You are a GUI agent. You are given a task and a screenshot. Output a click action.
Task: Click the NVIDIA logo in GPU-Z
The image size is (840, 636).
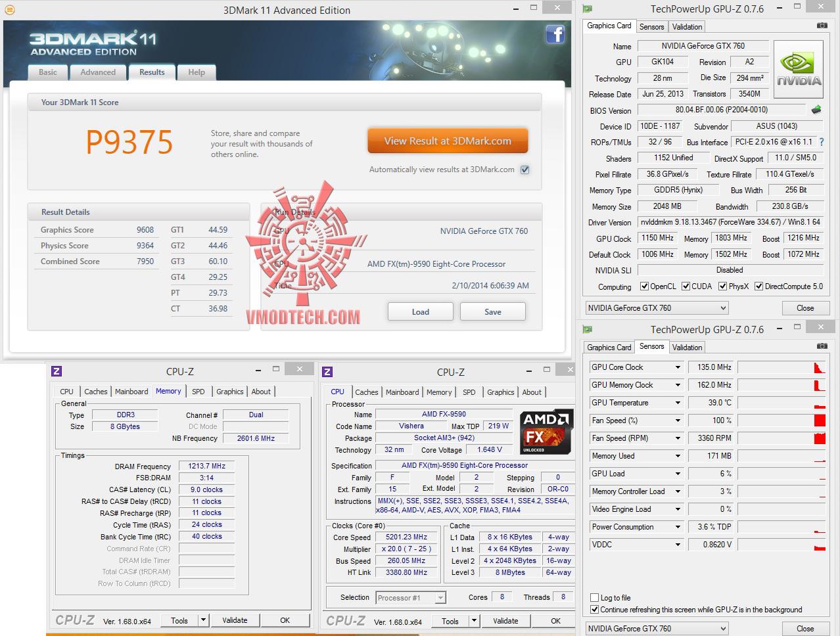tap(799, 70)
